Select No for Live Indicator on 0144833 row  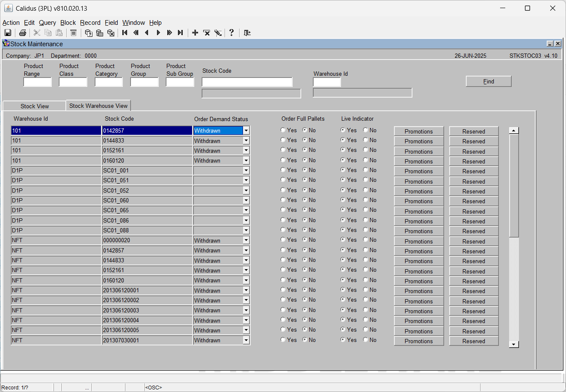(365, 140)
